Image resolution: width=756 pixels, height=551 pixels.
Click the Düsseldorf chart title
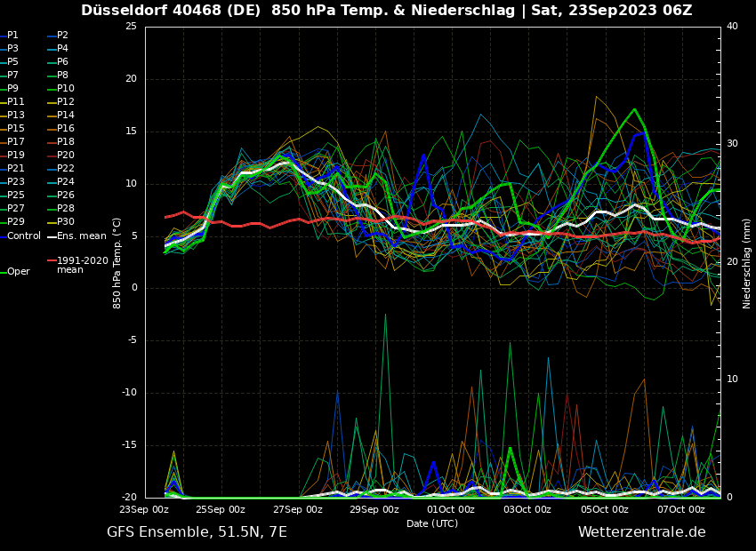(x=386, y=11)
